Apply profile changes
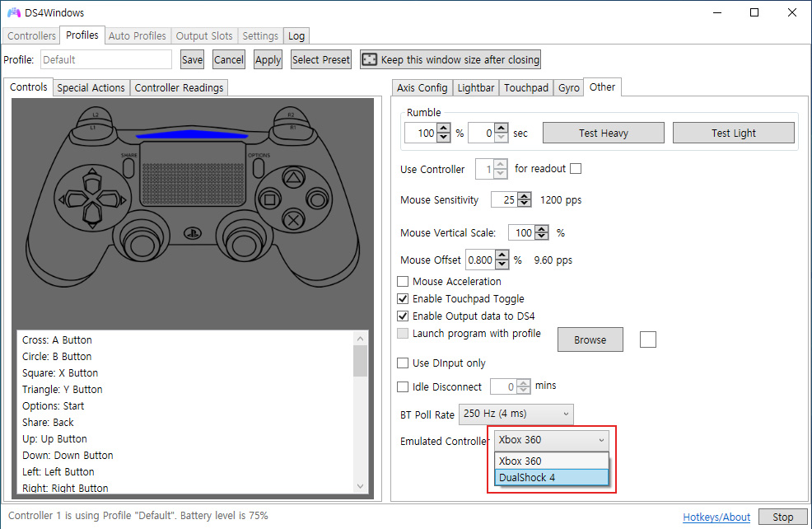 tap(268, 59)
